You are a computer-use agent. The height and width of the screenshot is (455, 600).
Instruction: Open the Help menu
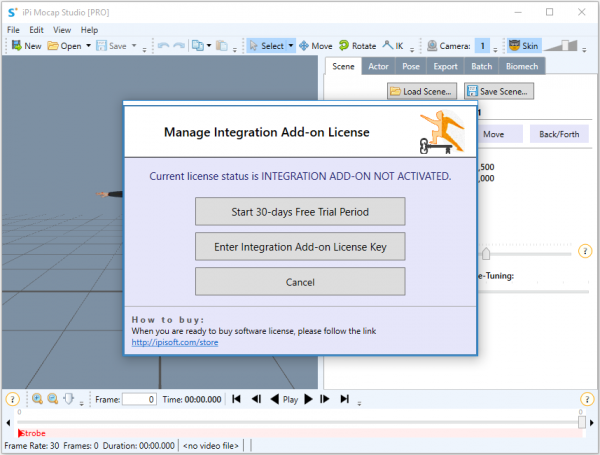click(x=89, y=30)
